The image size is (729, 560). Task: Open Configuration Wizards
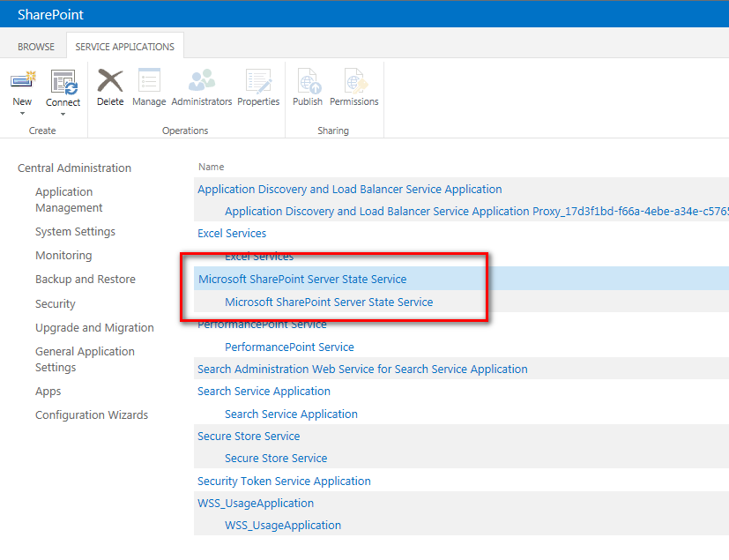tap(92, 414)
